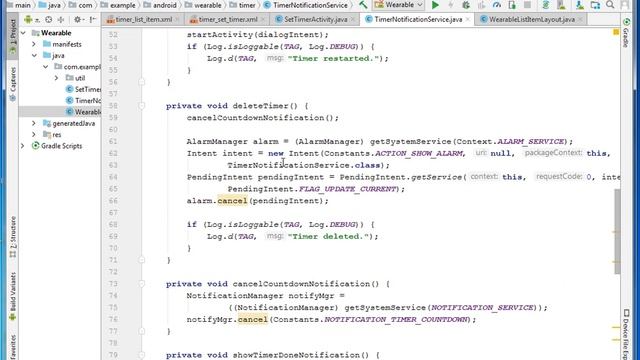Fold the deleteTimer method at line 58
The width and height of the screenshot is (640, 360).
click(x=142, y=106)
